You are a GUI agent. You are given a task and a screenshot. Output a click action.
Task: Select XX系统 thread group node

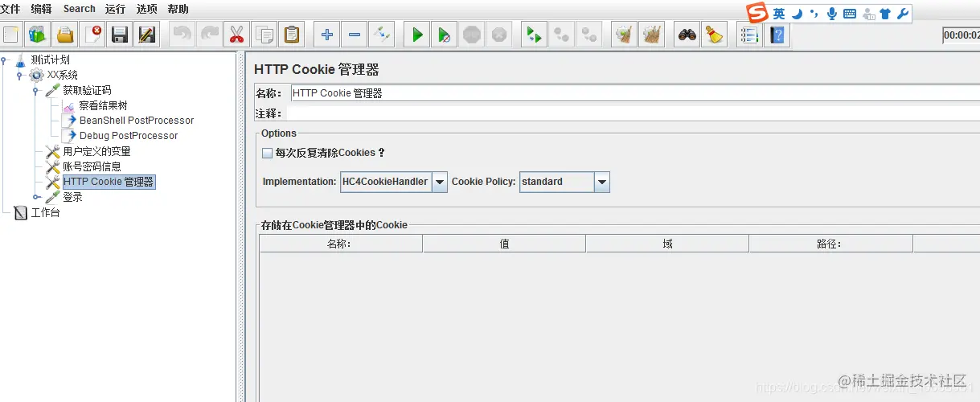(x=63, y=75)
